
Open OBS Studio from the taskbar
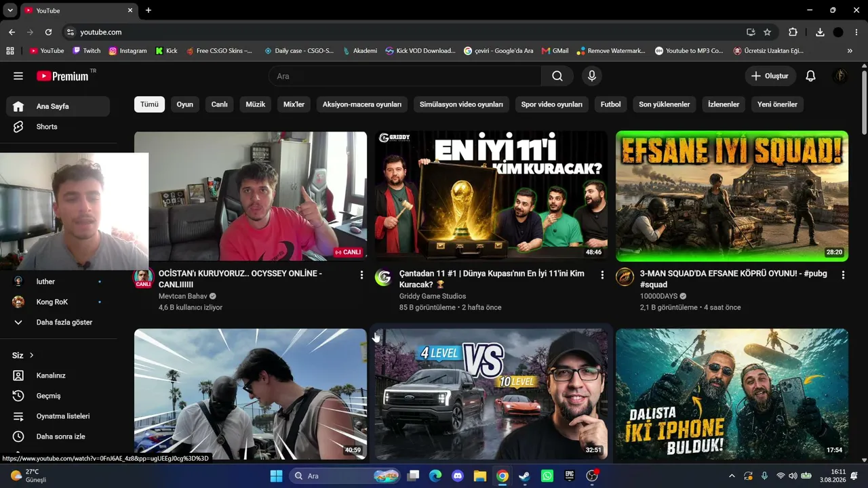592,476
